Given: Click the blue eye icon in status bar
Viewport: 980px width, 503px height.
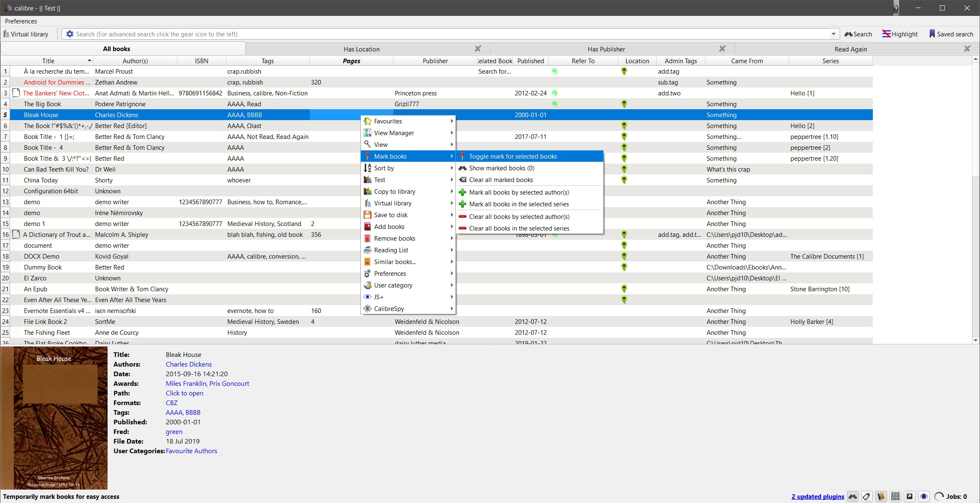Looking at the screenshot, I should (x=924, y=496).
